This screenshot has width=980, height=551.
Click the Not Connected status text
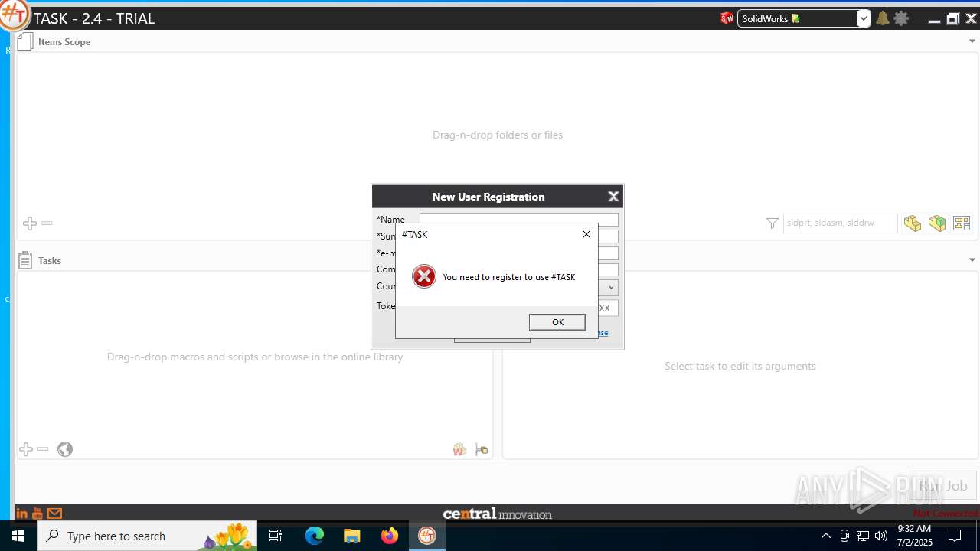pos(946,514)
